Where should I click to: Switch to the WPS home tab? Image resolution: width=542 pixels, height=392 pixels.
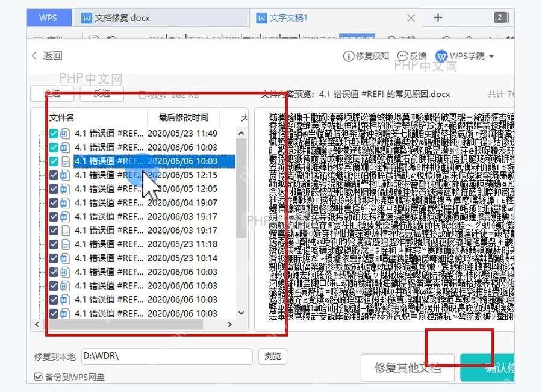48,17
